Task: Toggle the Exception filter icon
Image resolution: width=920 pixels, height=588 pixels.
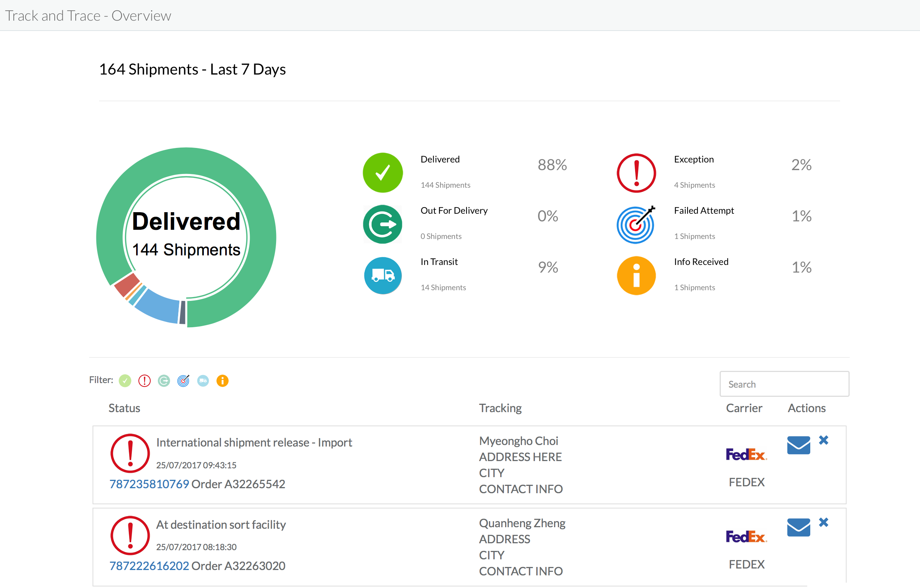Action: [x=145, y=381]
